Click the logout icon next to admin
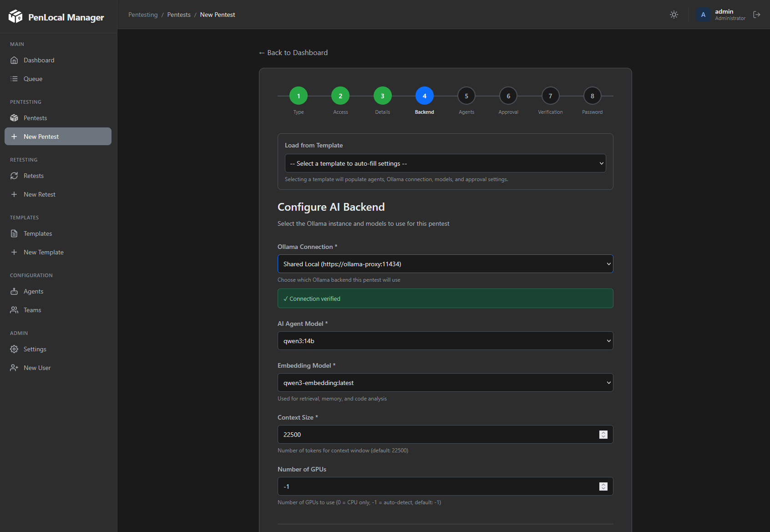This screenshot has height=532, width=770. (x=757, y=15)
